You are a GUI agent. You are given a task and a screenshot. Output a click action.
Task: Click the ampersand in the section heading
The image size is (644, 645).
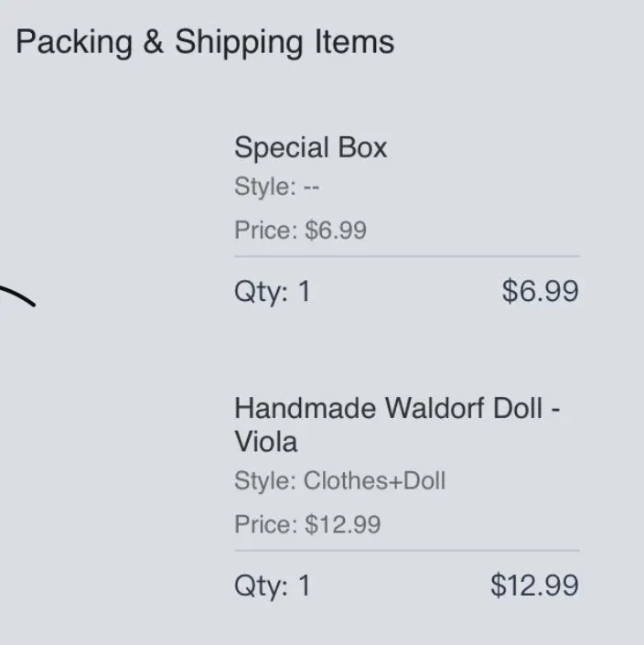153,41
